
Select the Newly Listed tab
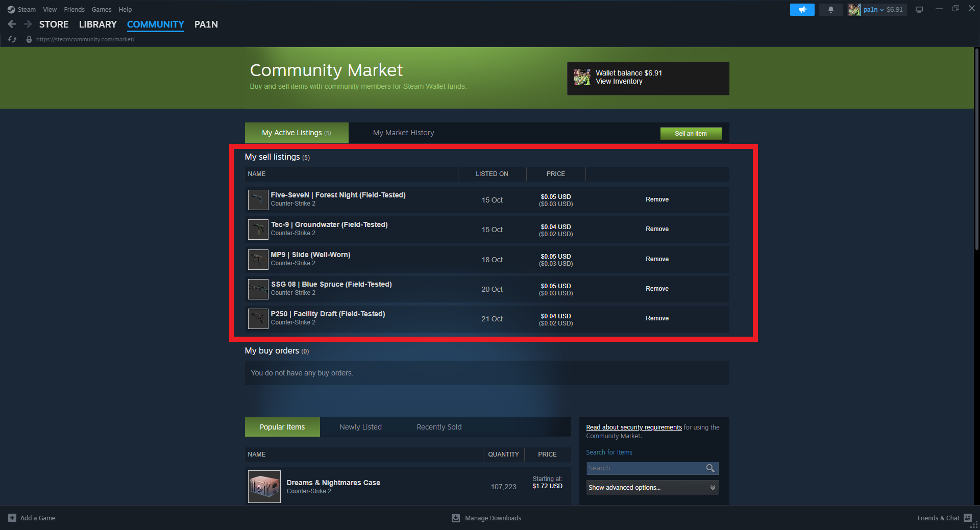click(360, 427)
